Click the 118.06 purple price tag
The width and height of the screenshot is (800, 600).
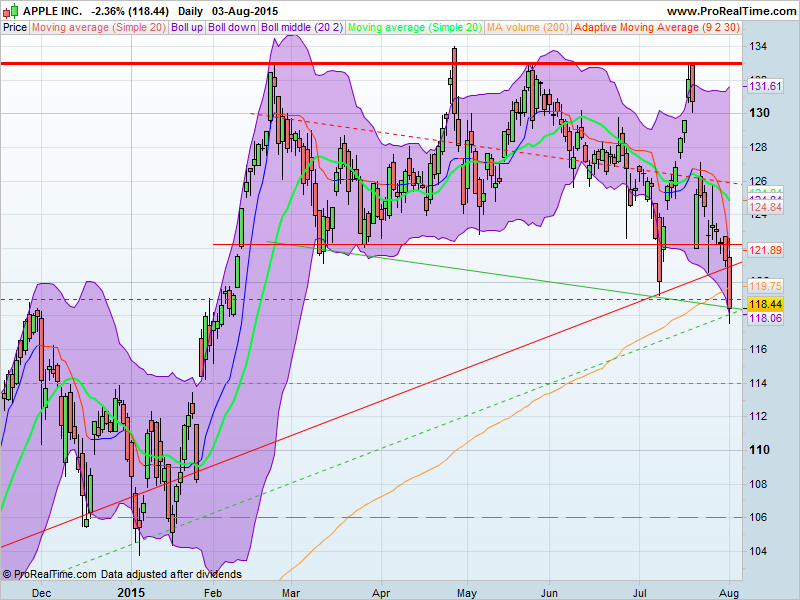pyautogui.click(x=765, y=318)
